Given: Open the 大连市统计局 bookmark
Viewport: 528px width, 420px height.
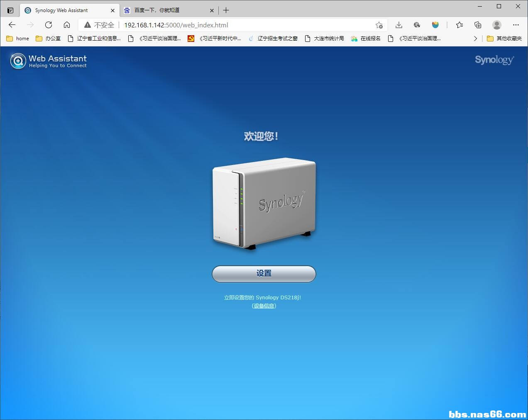Looking at the screenshot, I should [x=324, y=39].
